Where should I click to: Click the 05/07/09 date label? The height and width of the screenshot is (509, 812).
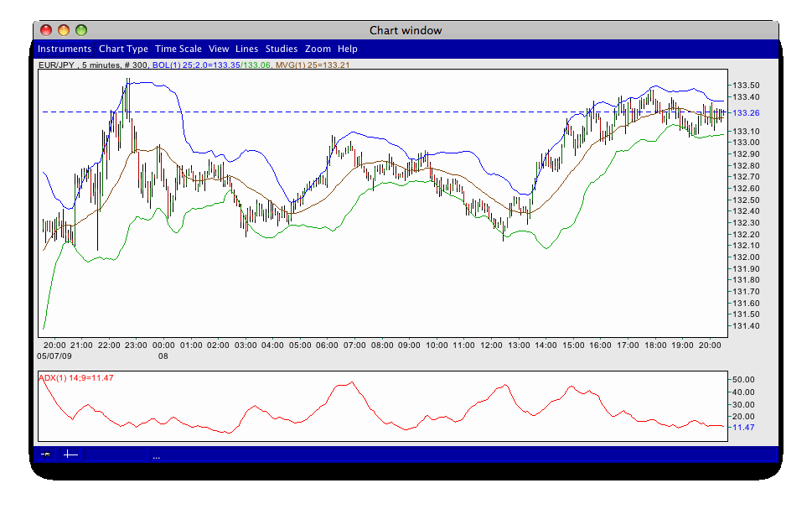[54, 356]
